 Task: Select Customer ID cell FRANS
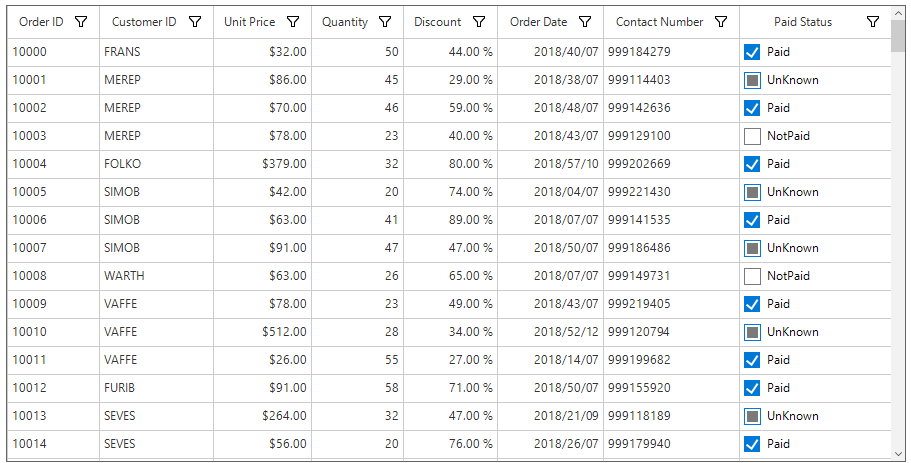coord(156,52)
